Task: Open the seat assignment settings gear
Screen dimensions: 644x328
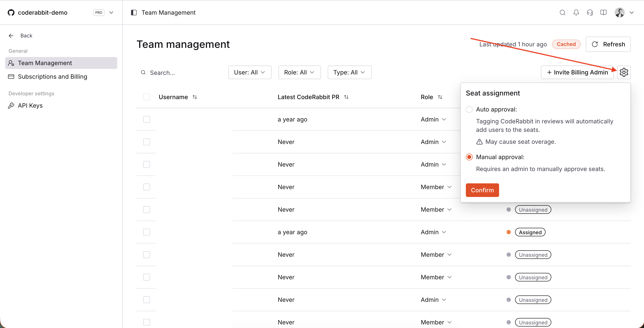Action: [624, 72]
